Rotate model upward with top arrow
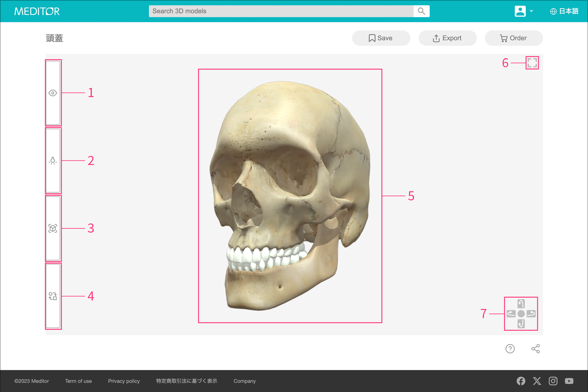Image resolution: width=588 pixels, height=392 pixels. 521,304
